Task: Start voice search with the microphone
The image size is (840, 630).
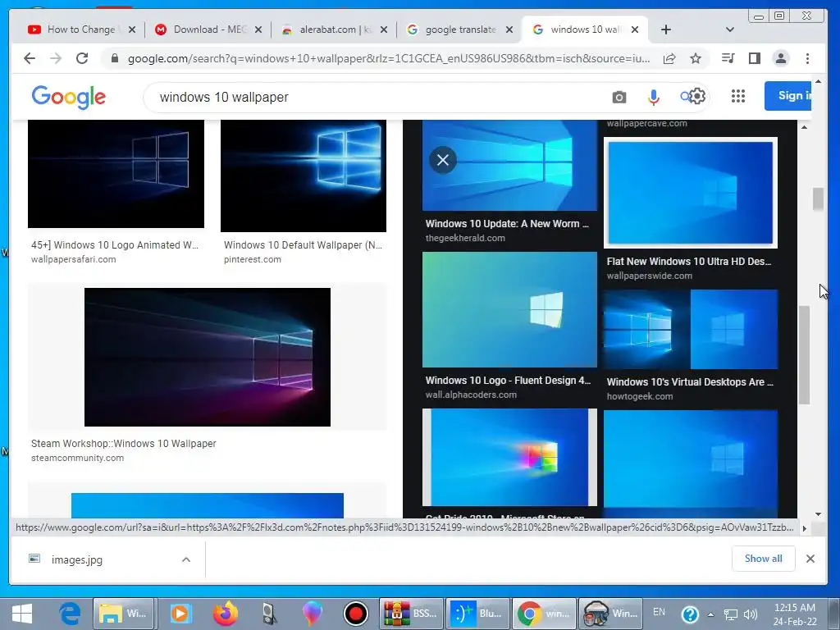Action: [x=653, y=97]
